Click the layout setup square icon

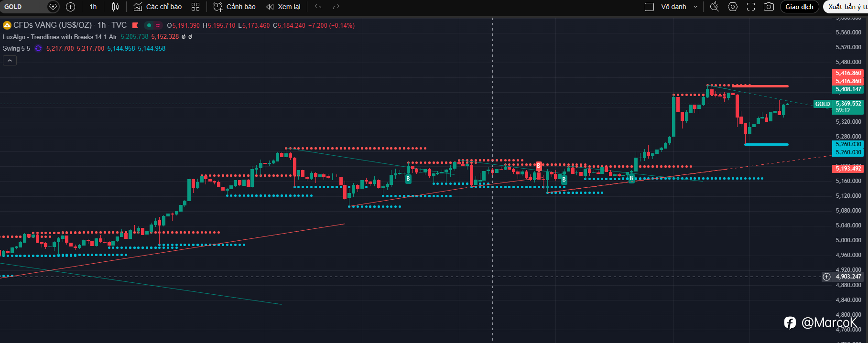[x=649, y=7]
